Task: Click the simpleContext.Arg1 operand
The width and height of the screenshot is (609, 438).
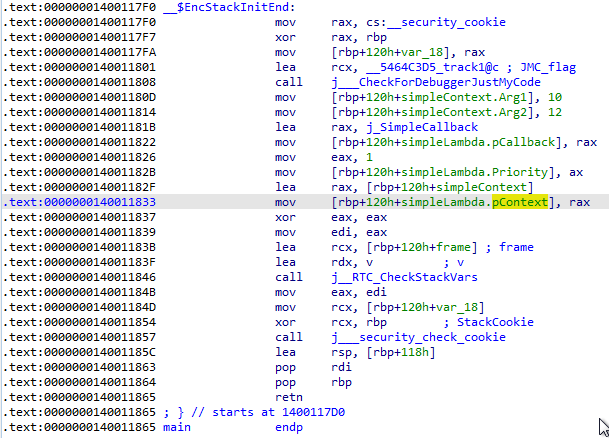Action: [443, 97]
